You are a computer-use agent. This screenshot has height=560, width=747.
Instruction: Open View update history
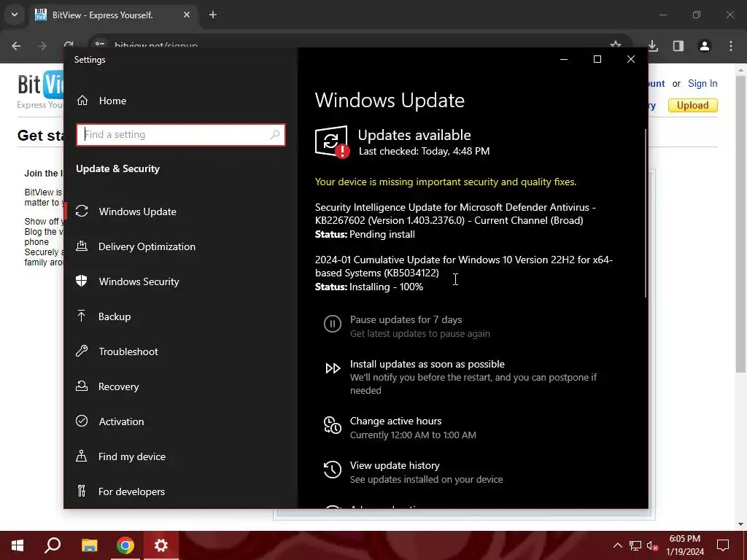tap(395, 465)
